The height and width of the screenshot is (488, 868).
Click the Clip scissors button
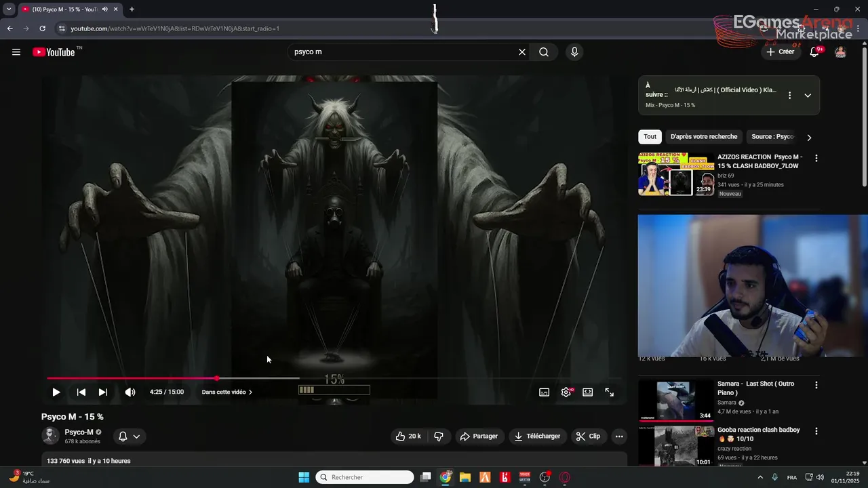(x=588, y=436)
